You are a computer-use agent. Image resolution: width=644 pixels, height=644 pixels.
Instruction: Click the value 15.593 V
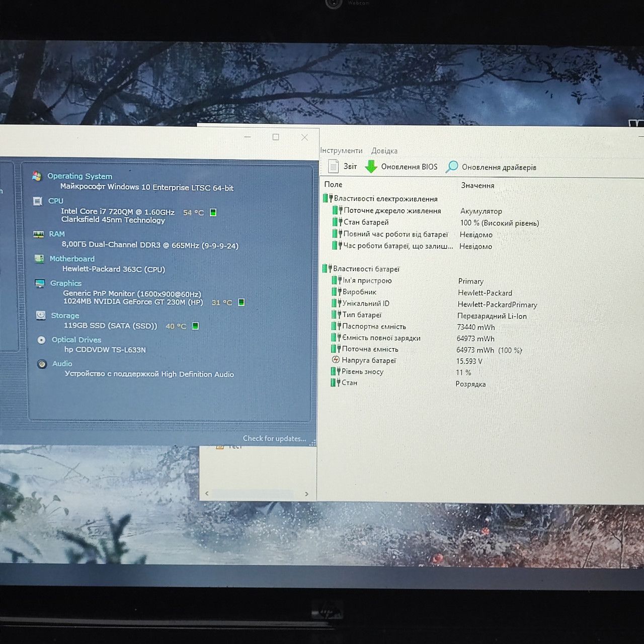click(x=469, y=361)
